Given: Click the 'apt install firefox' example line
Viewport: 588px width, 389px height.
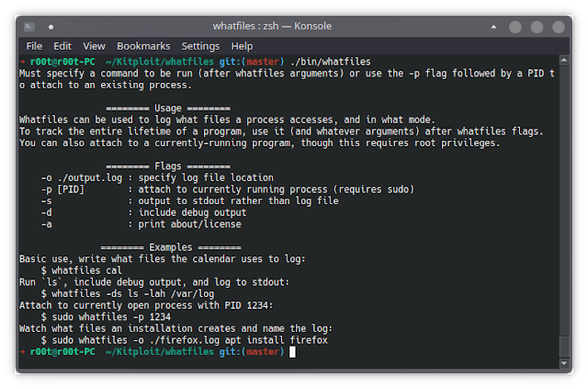Looking at the screenshot, I should 185,340.
